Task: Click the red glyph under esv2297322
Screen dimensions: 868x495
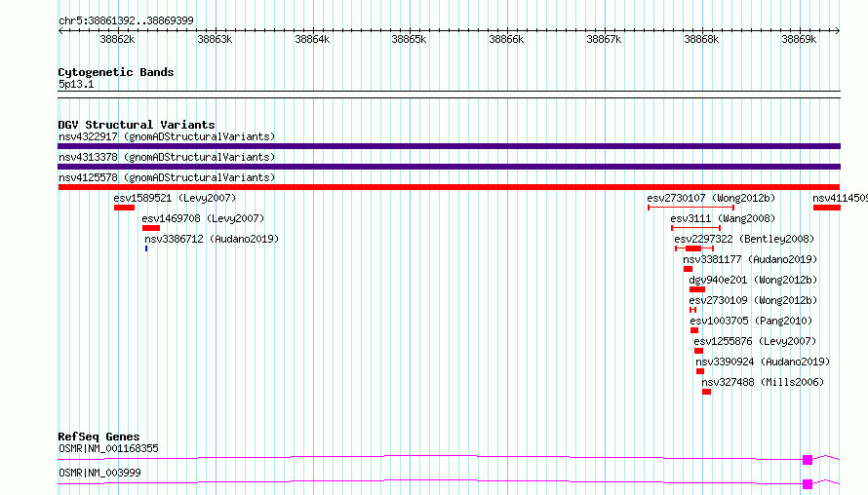Action: coord(694,248)
